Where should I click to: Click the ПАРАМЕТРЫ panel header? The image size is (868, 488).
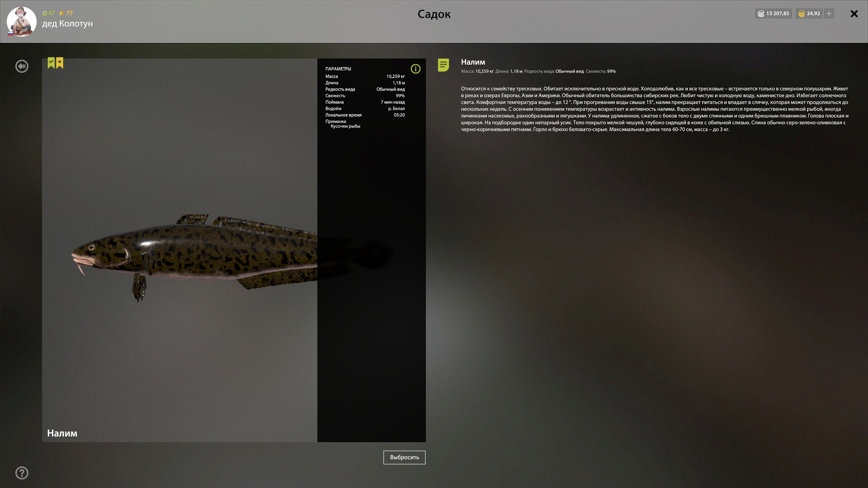338,69
